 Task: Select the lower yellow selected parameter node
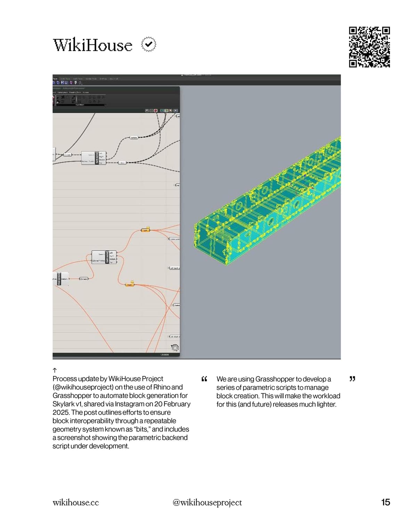coord(130,284)
